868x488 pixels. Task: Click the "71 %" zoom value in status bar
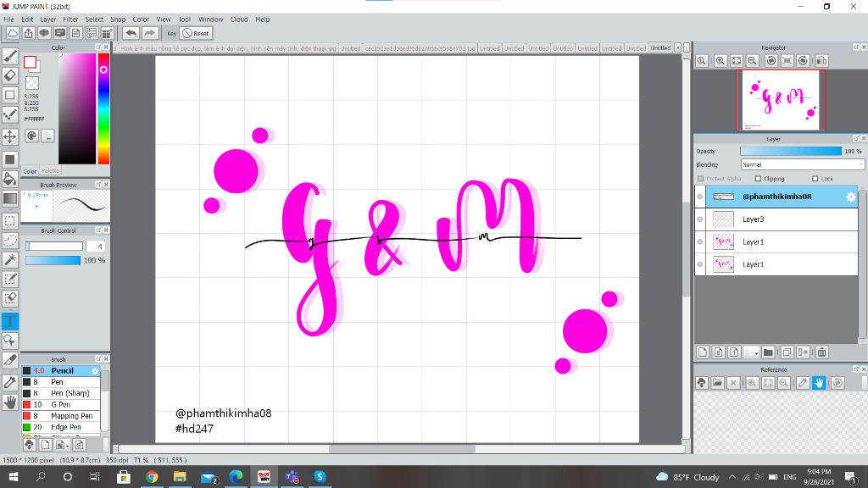pyautogui.click(x=142, y=460)
